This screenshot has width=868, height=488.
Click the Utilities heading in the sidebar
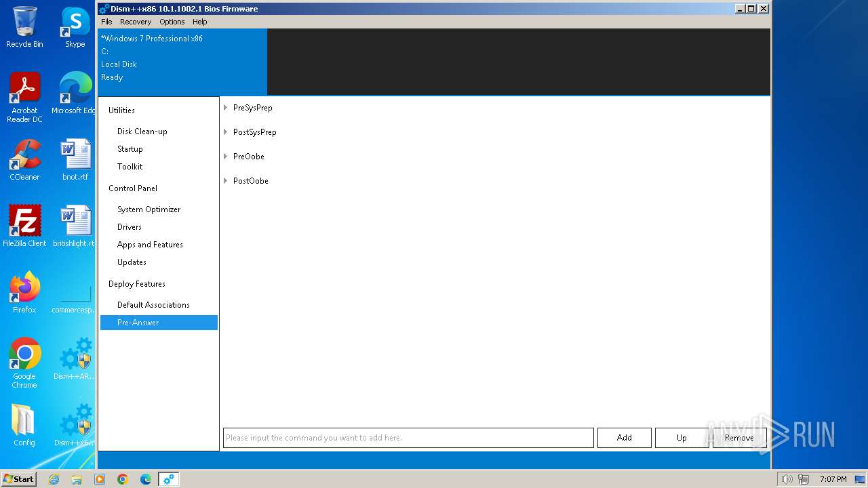(x=121, y=110)
